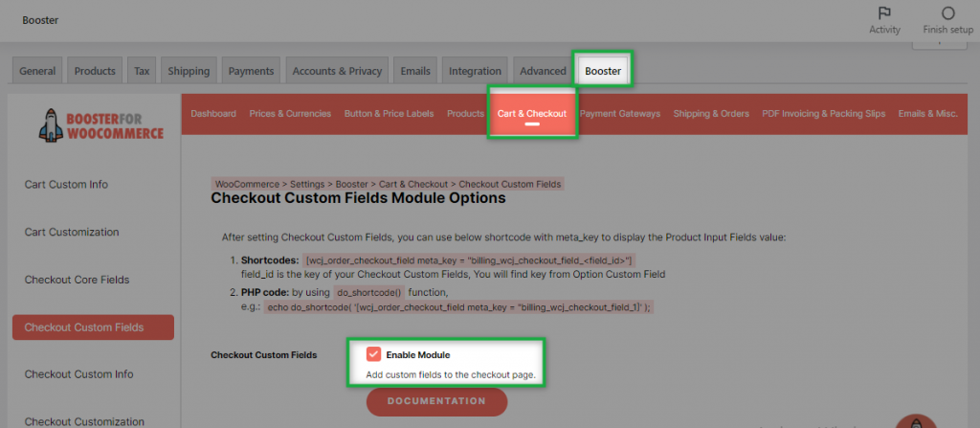Open Accounts & Privacy tab
Screen dimensions: 980x428
tap(338, 71)
